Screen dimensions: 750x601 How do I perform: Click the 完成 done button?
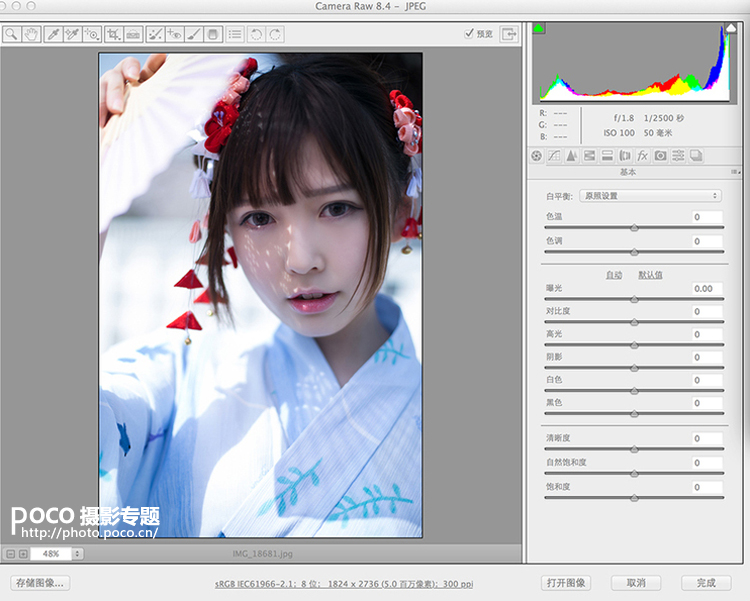point(706,583)
